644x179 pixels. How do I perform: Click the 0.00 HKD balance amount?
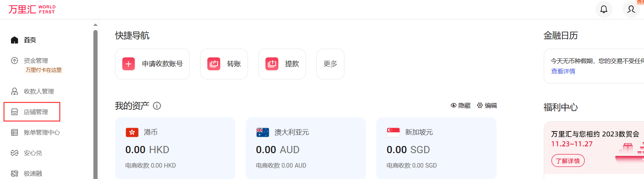pos(147,150)
